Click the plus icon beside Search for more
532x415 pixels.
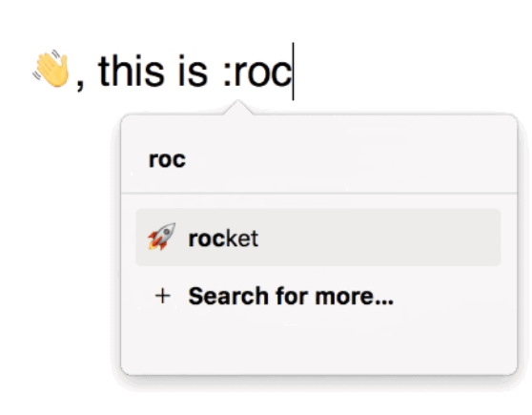pos(163,296)
